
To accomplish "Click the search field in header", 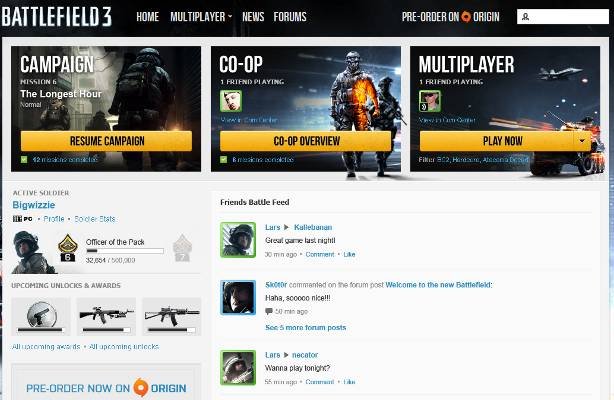I will point(563,17).
